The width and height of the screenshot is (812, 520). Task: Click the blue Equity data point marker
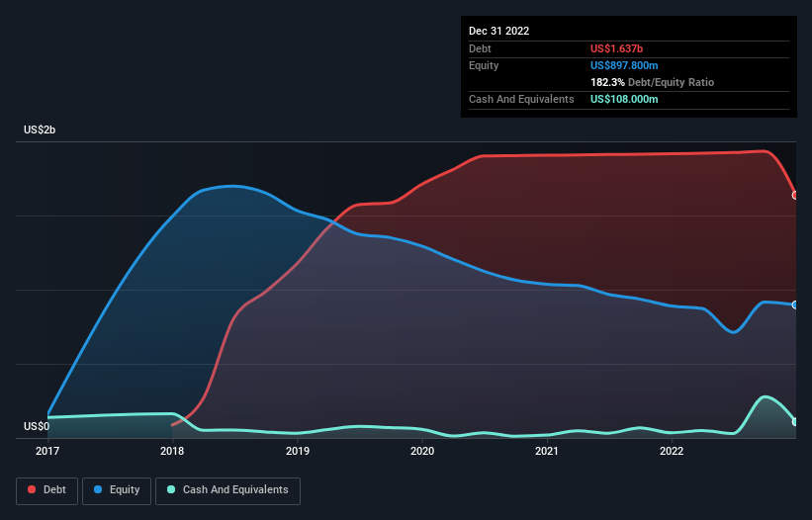(795, 304)
